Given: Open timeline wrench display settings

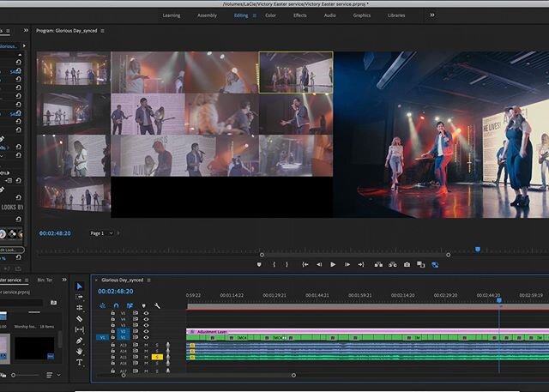Looking at the screenshot, I should (156, 305).
